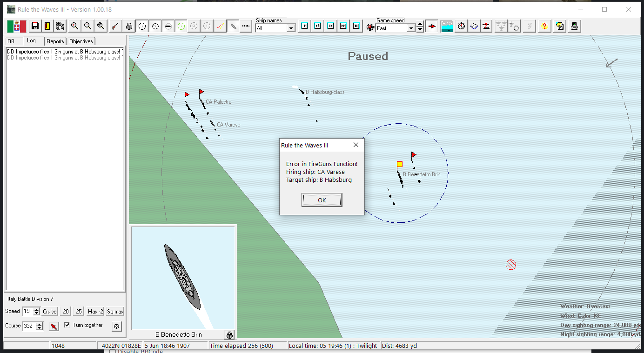The width and height of the screenshot is (644, 353).
Task: Click OK on the FireGuns error dialog
Action: [x=322, y=200]
